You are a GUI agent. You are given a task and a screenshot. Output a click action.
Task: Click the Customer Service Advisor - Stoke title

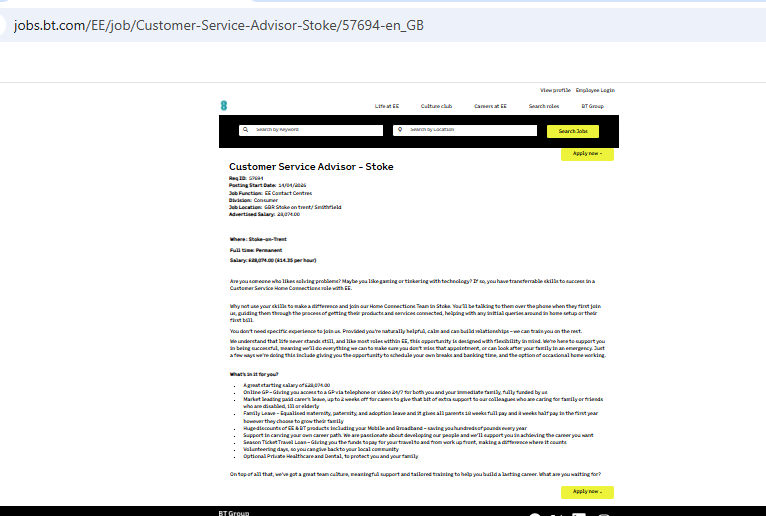pyautogui.click(x=311, y=167)
